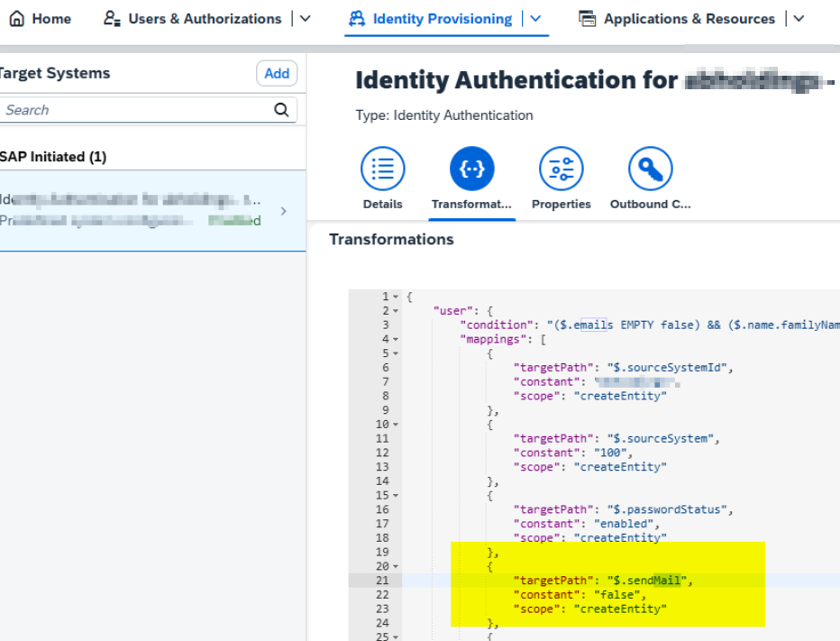Switch to the Properties tab label
Screen dimensions: 840x641
point(561,204)
